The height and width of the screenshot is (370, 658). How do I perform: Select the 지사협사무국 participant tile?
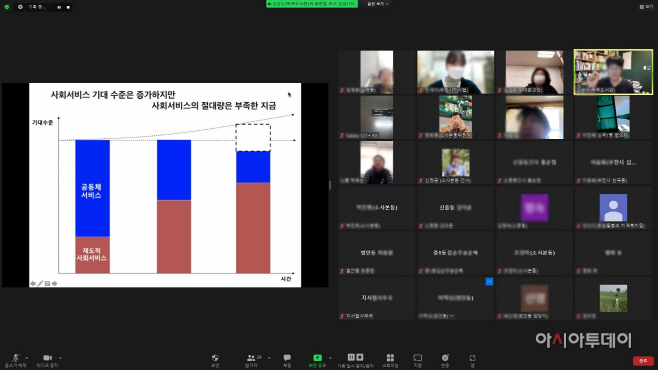[376, 298]
